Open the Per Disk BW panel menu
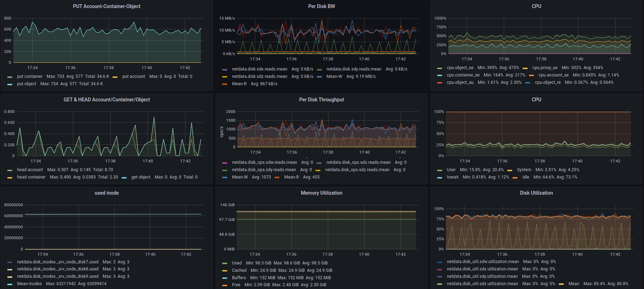The width and height of the screenshot is (644, 289). pyautogui.click(x=321, y=6)
